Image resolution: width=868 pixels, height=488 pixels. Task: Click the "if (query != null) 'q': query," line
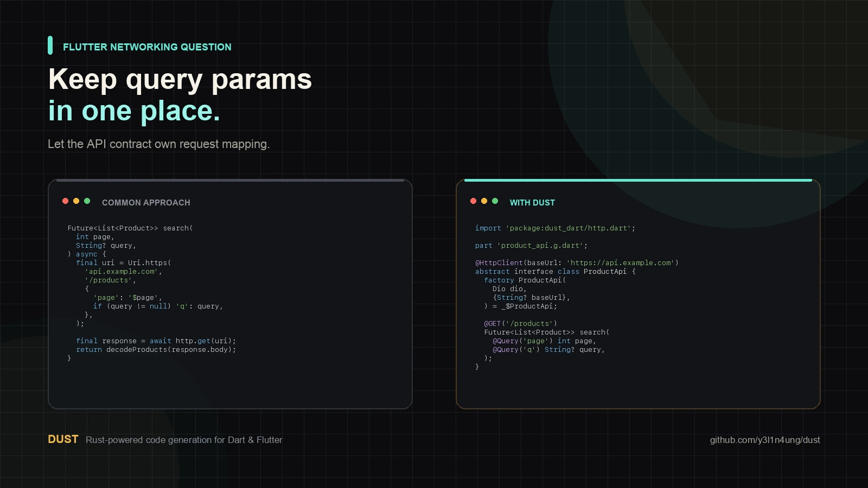pyautogui.click(x=158, y=306)
